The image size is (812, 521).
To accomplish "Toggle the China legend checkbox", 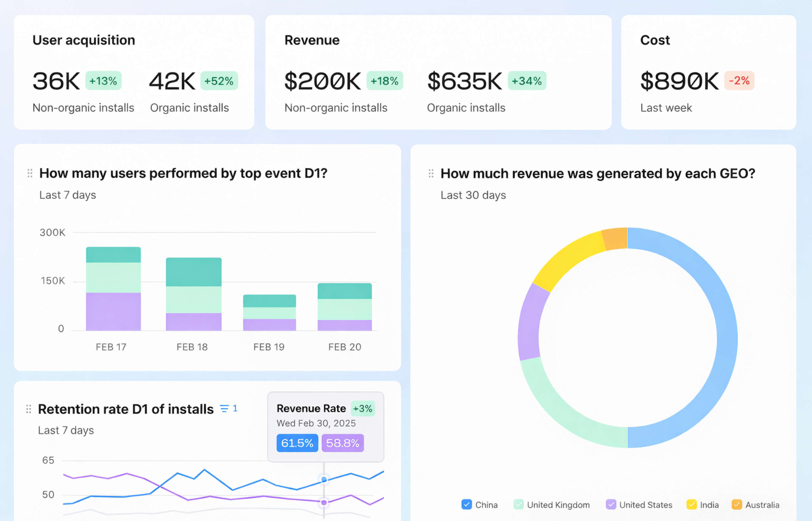I will click(x=466, y=504).
